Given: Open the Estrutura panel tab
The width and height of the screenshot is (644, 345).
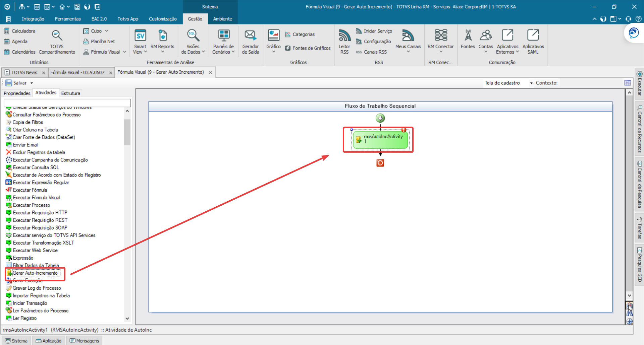Looking at the screenshot, I should tap(70, 93).
